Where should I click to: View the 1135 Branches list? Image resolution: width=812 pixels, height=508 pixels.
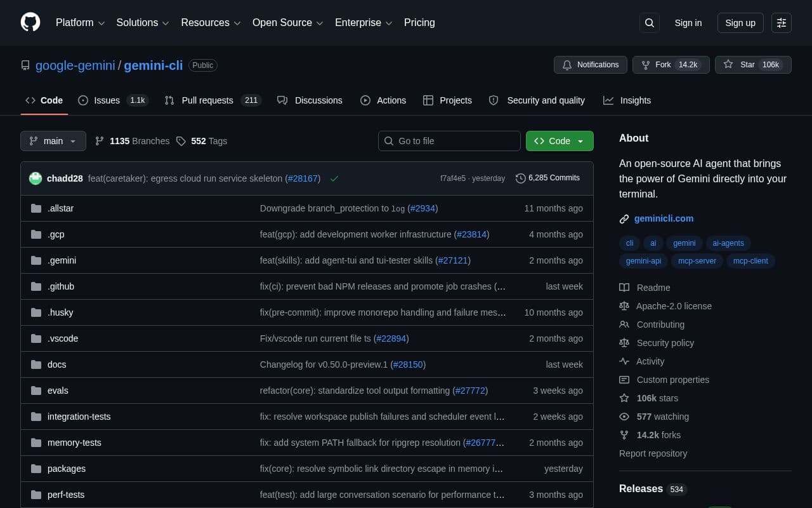pyautogui.click(x=133, y=141)
